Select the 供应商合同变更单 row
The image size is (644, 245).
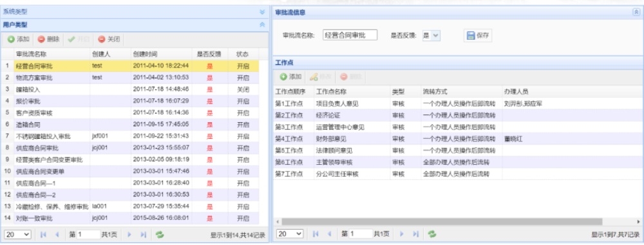pyautogui.click(x=130, y=172)
